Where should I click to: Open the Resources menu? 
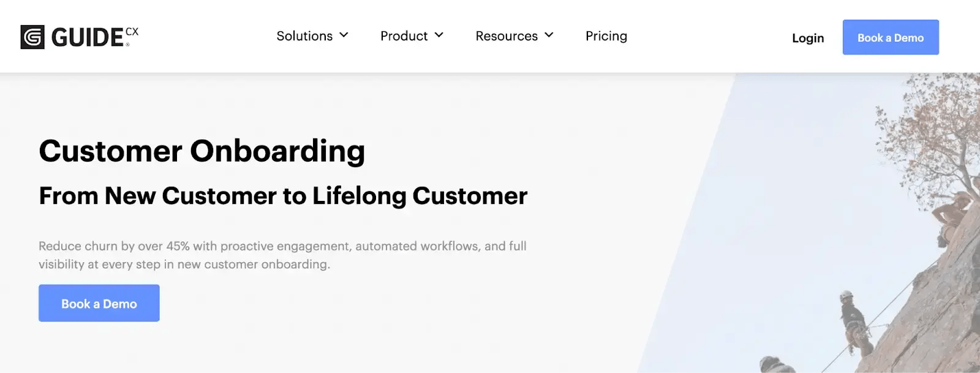[507, 36]
